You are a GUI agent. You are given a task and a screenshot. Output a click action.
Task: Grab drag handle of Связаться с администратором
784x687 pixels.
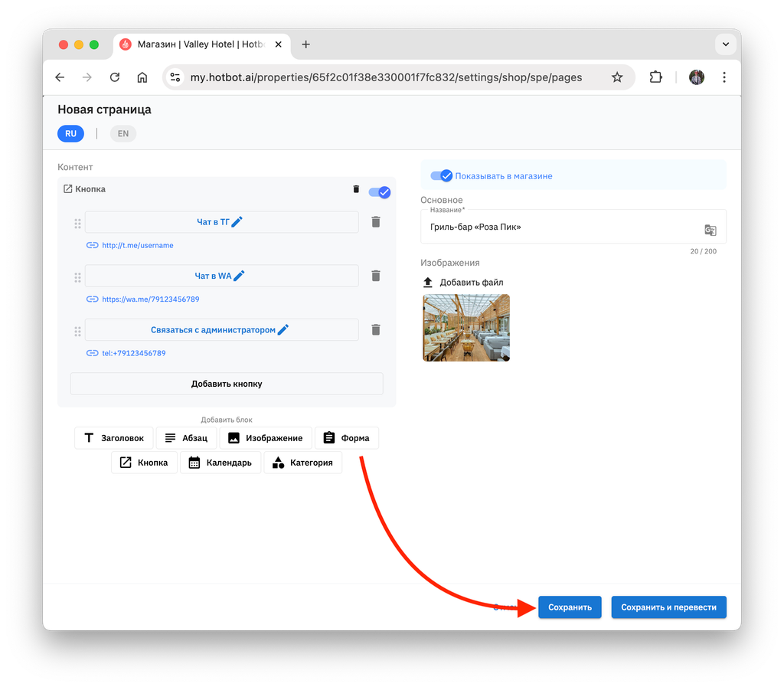77,332
